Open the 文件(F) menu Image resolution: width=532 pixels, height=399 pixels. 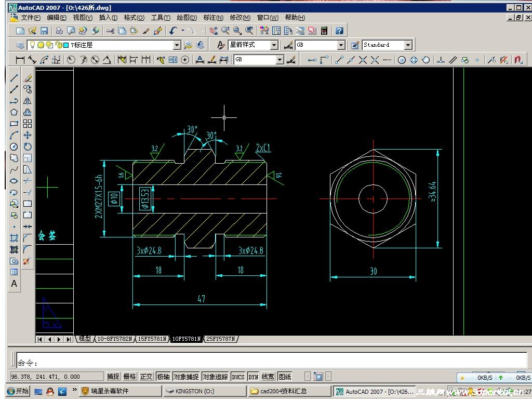[31, 18]
